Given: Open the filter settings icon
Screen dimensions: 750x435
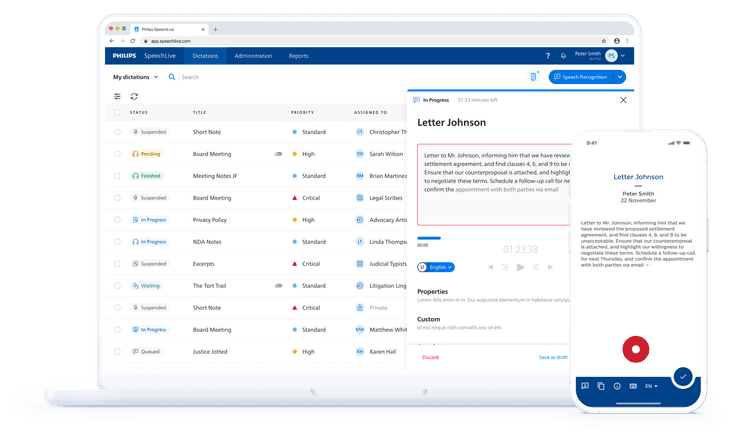Looking at the screenshot, I should tap(117, 96).
